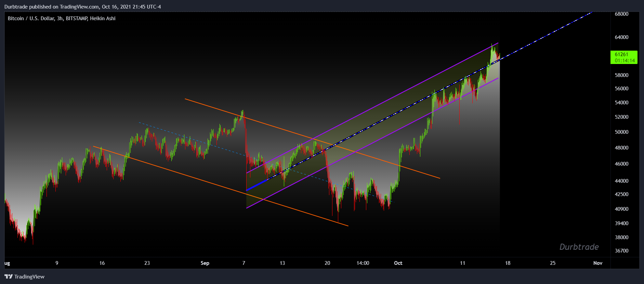Viewport: 644px width, 284px height.
Task: Click the time axis date 13
Action: click(282, 263)
